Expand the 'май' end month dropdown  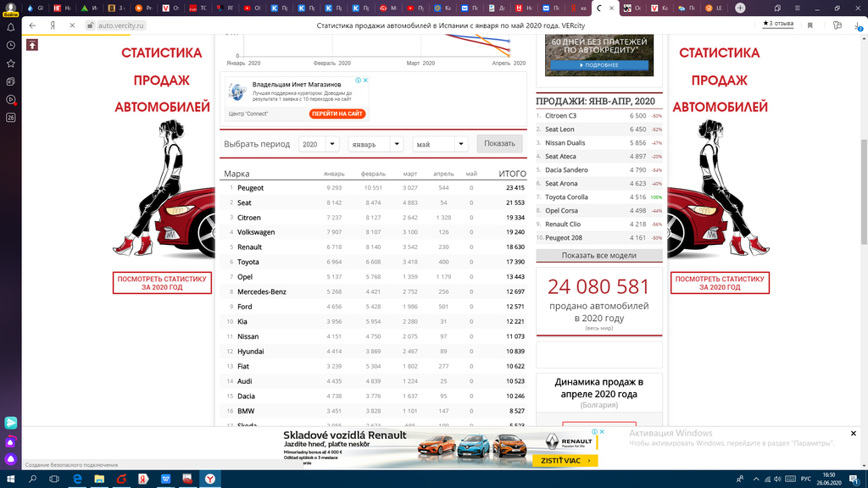click(x=441, y=144)
